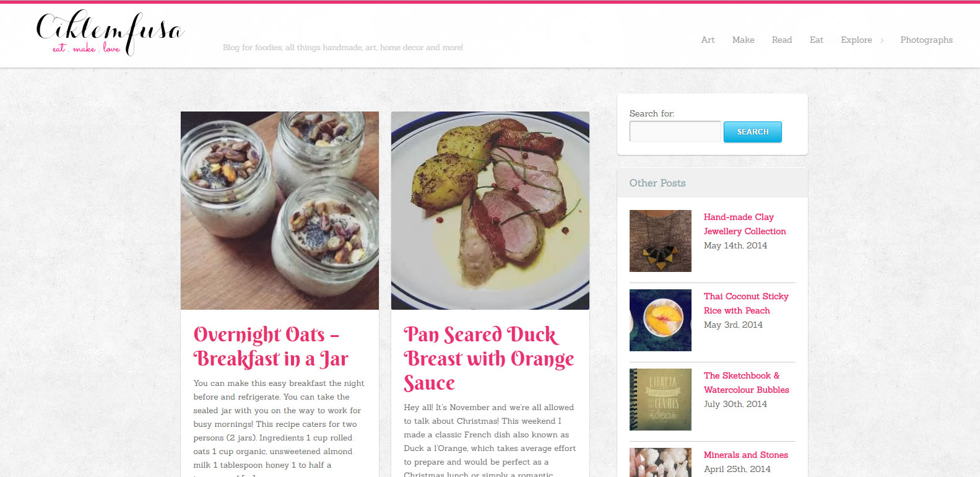Click the clay necklace thumbnail

click(661, 241)
